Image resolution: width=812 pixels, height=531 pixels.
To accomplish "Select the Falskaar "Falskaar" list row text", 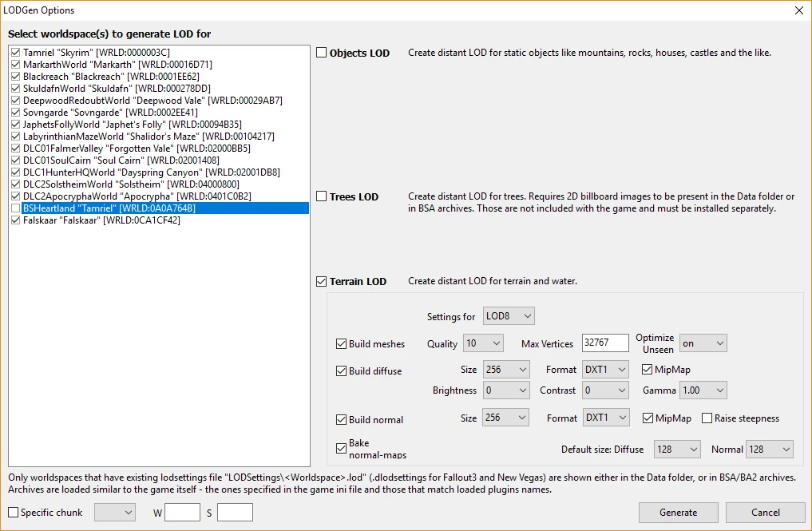I will coord(101,220).
